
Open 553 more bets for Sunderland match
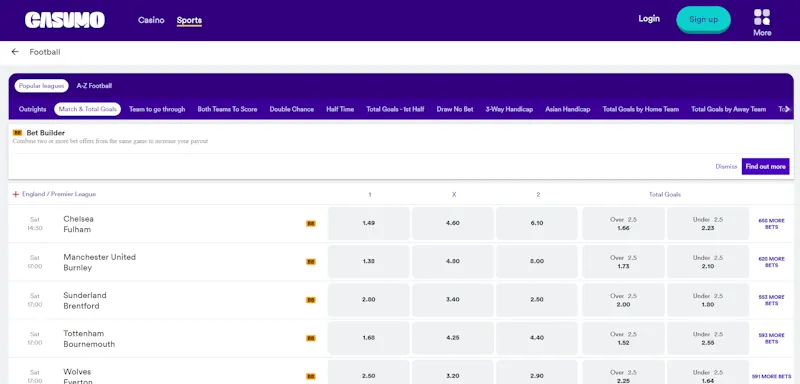click(771, 300)
